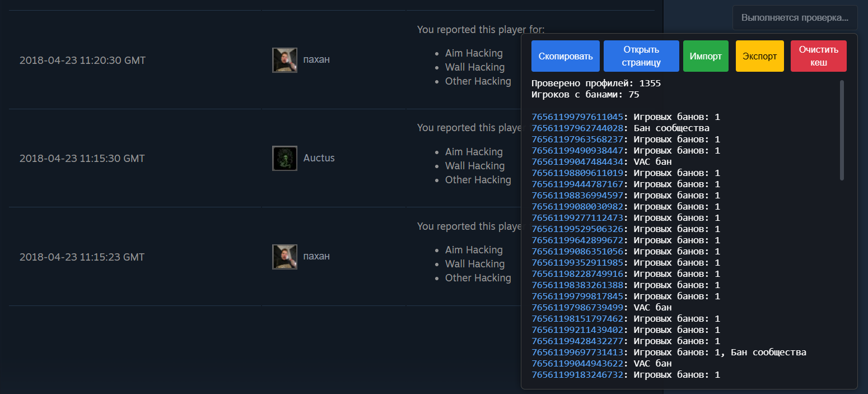This screenshot has height=394, width=868.
Task: Click the Выполняется проверку status button
Action: (x=795, y=17)
